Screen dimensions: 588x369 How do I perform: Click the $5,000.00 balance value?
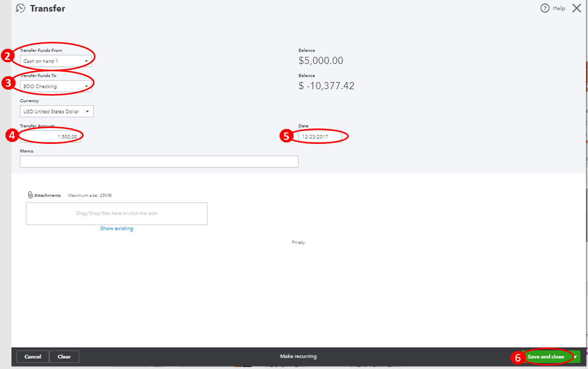321,60
